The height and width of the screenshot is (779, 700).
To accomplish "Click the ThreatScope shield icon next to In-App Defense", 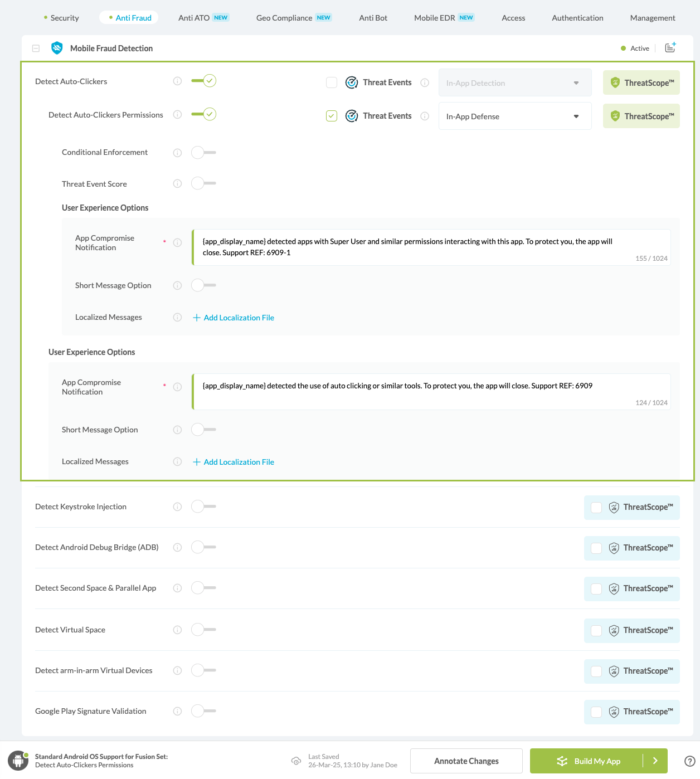I will [x=615, y=116].
